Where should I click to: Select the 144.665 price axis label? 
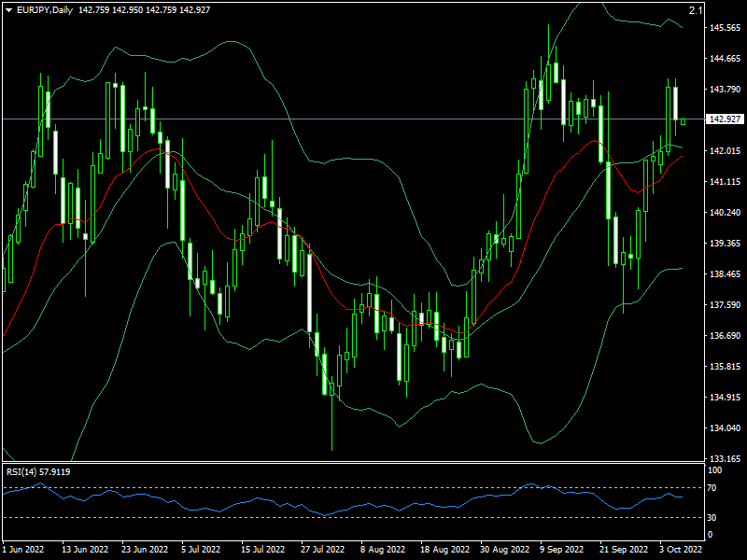726,59
